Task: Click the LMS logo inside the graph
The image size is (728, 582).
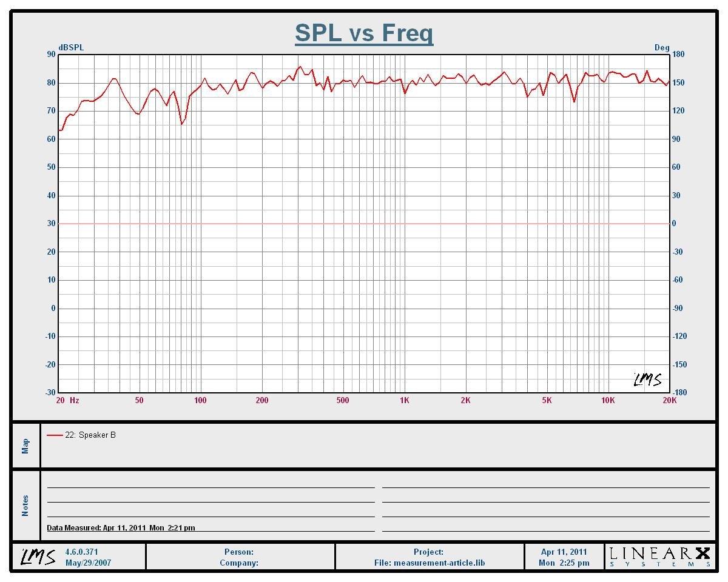Action: [647, 380]
